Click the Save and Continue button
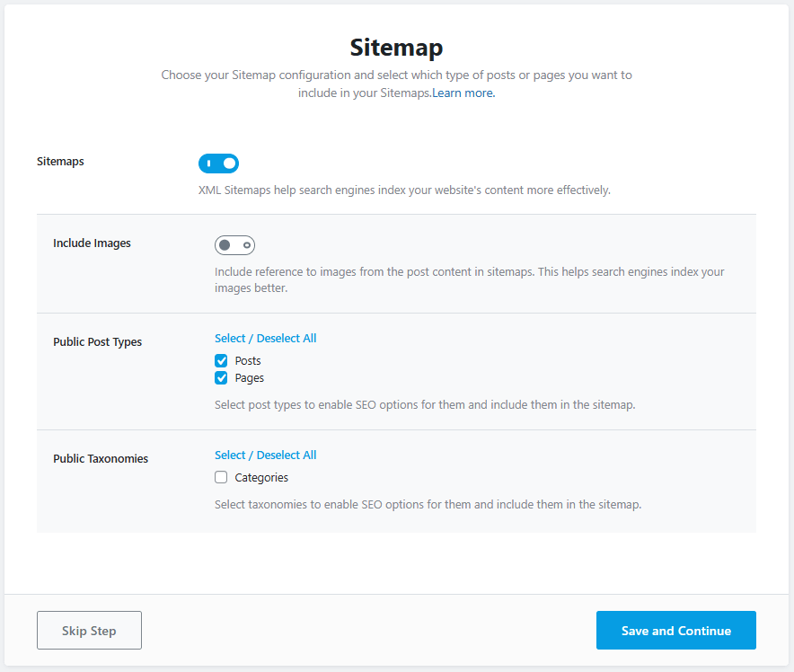Viewport: 794px width, 672px height. point(676,630)
